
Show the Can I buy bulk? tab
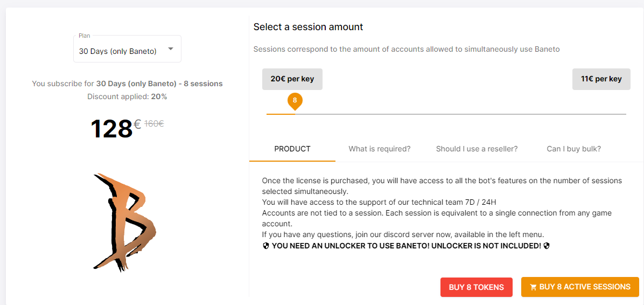[574, 149]
